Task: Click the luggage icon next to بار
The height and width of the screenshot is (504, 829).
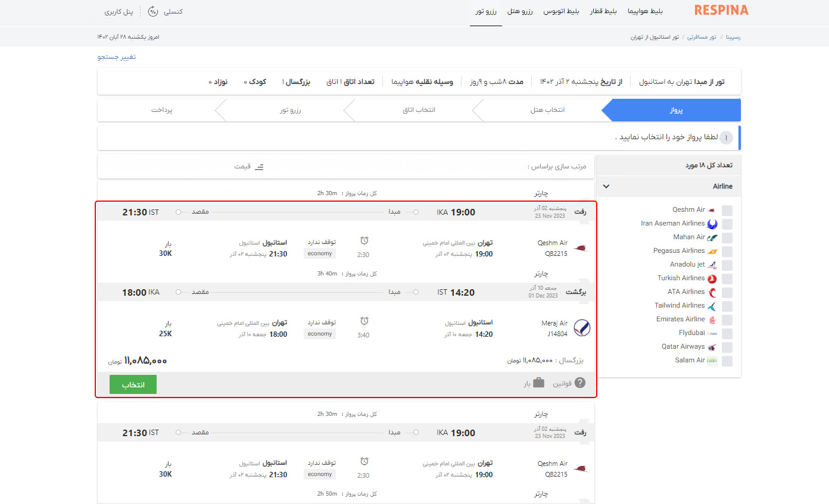Action: click(x=537, y=383)
